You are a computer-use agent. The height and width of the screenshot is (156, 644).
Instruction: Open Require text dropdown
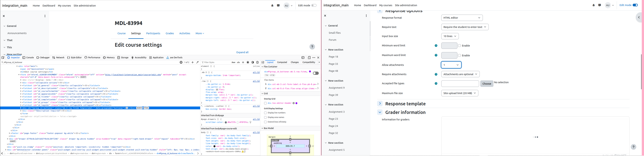coord(465,27)
